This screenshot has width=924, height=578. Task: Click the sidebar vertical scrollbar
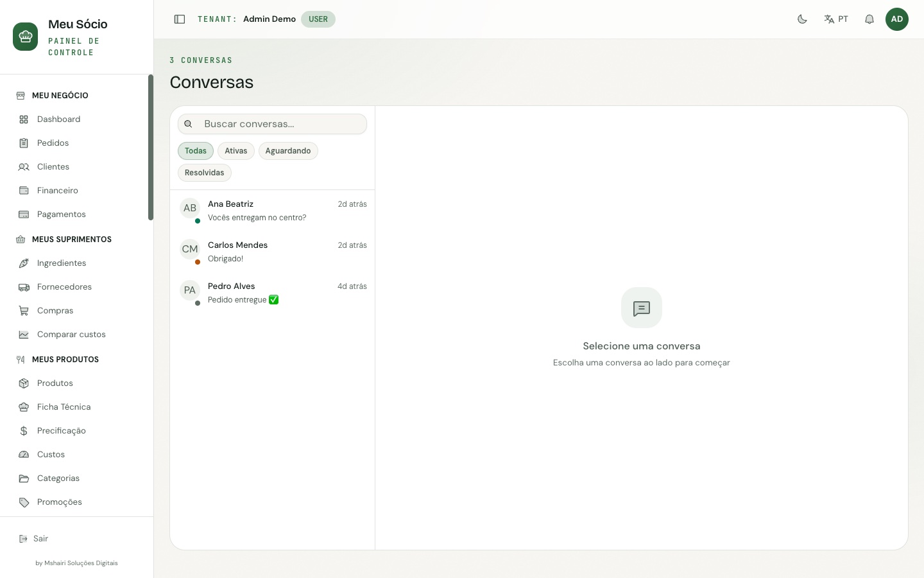151,148
